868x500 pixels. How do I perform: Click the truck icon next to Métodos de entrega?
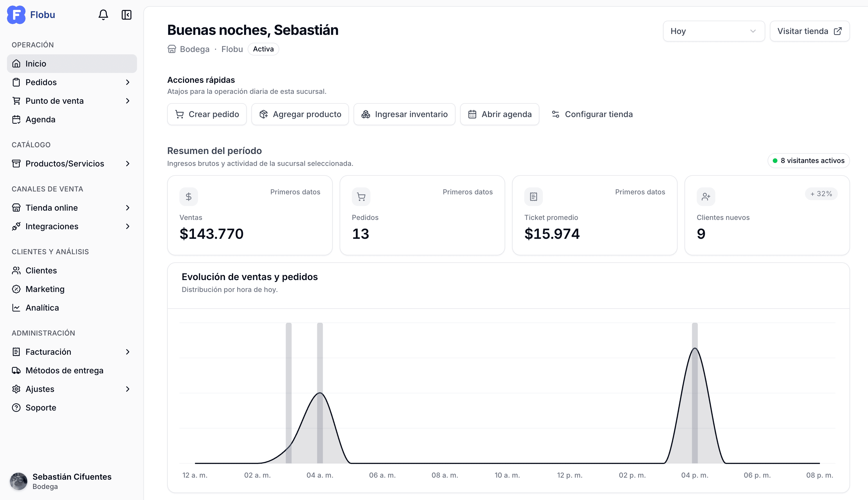tap(16, 370)
